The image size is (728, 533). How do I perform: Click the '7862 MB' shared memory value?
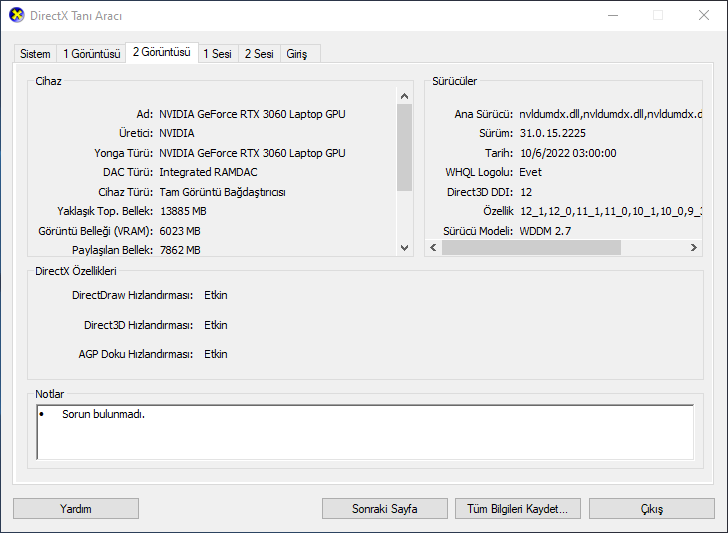pos(180,250)
